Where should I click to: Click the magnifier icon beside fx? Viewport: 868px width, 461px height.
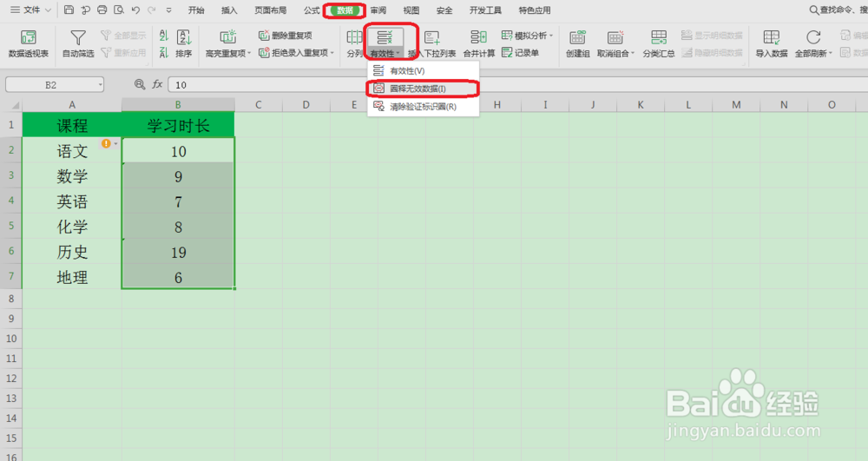coord(140,84)
